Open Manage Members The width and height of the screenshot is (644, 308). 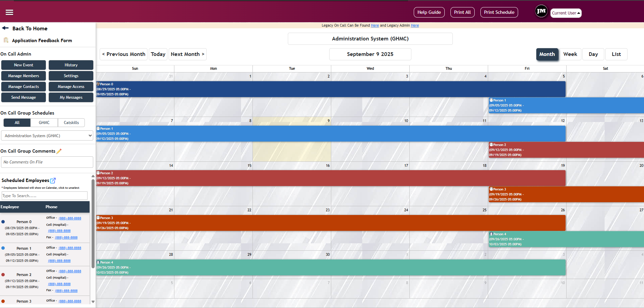(x=24, y=76)
